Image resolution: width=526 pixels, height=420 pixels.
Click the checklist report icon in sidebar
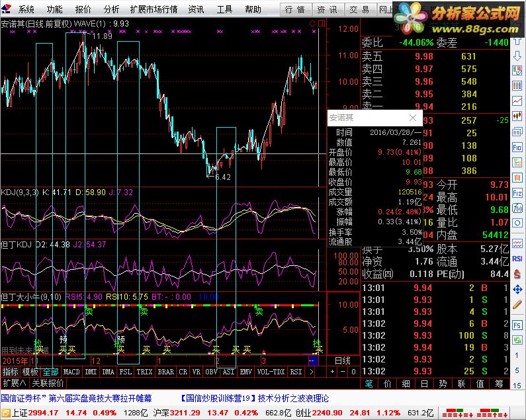click(x=517, y=71)
